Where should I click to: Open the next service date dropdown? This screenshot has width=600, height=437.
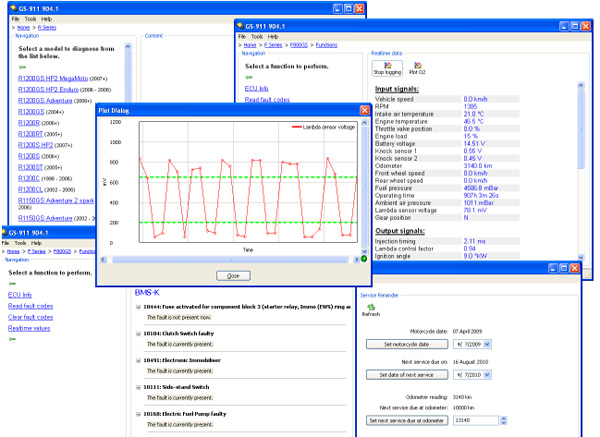point(487,375)
